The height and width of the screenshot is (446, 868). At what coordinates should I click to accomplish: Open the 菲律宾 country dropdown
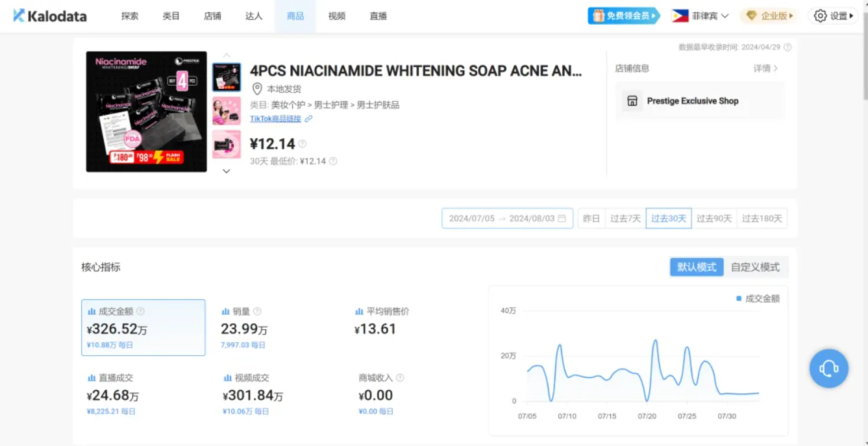[x=701, y=16]
